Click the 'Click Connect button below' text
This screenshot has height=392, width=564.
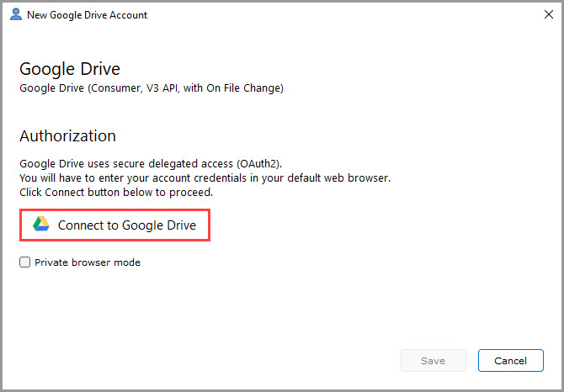116,193
